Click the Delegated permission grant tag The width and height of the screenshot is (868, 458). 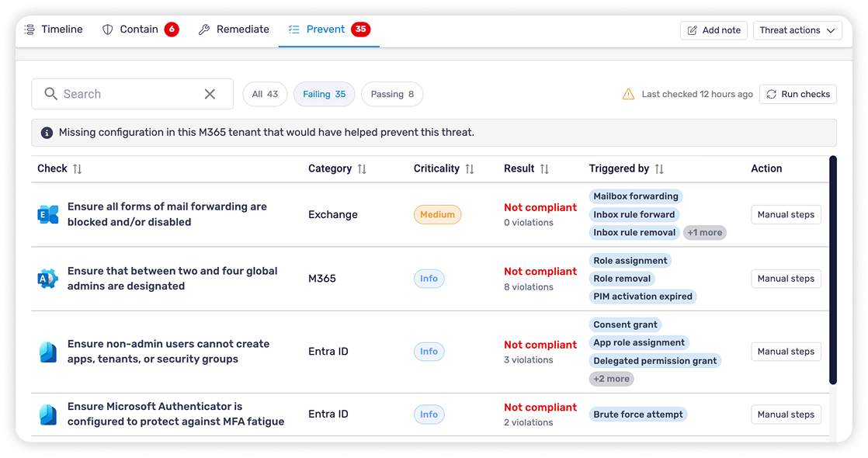point(654,361)
